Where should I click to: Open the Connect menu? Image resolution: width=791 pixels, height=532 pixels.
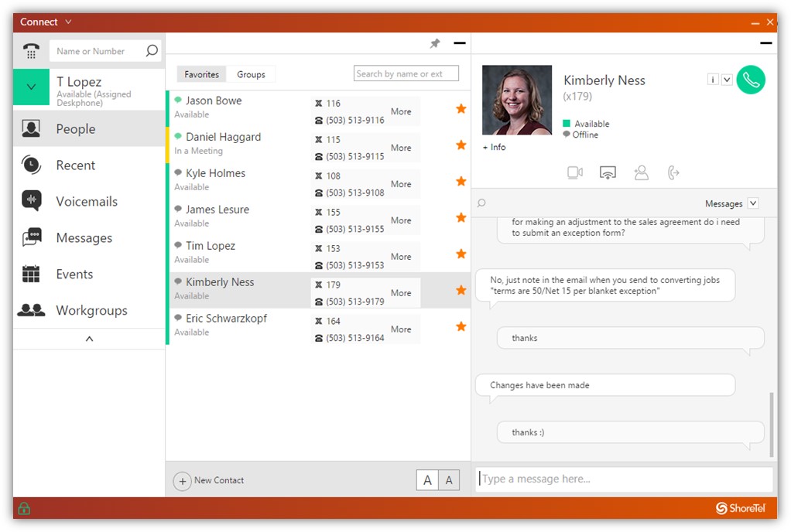click(x=44, y=22)
